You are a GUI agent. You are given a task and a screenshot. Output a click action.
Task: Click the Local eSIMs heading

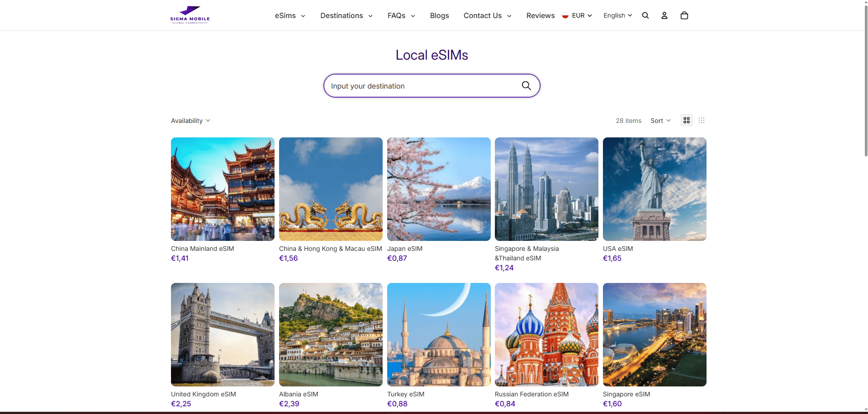pos(432,55)
